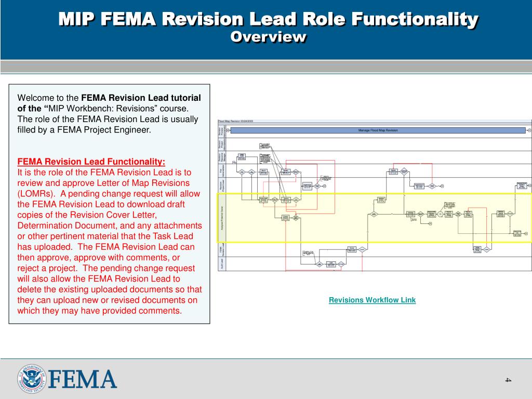532x399 pixels.
Task: Click the text "review and approve Letter of Map Revisions"
Action: (103, 183)
